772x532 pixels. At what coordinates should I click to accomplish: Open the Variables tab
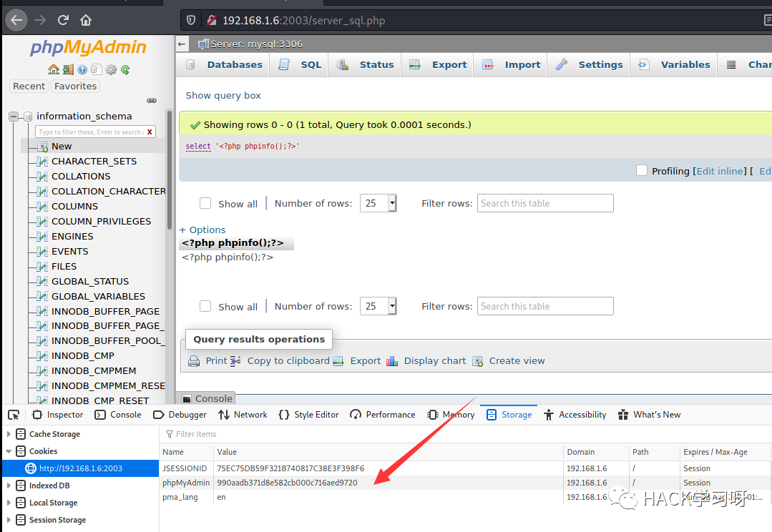click(x=674, y=65)
